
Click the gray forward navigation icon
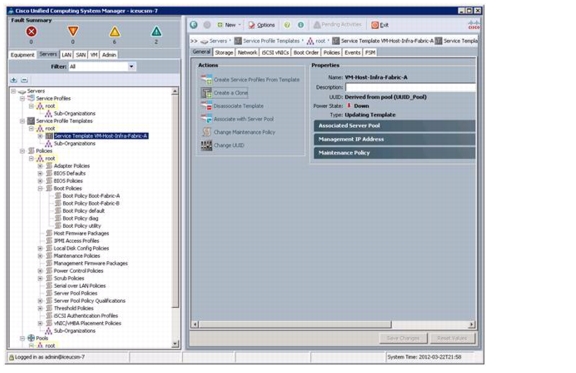[207, 25]
